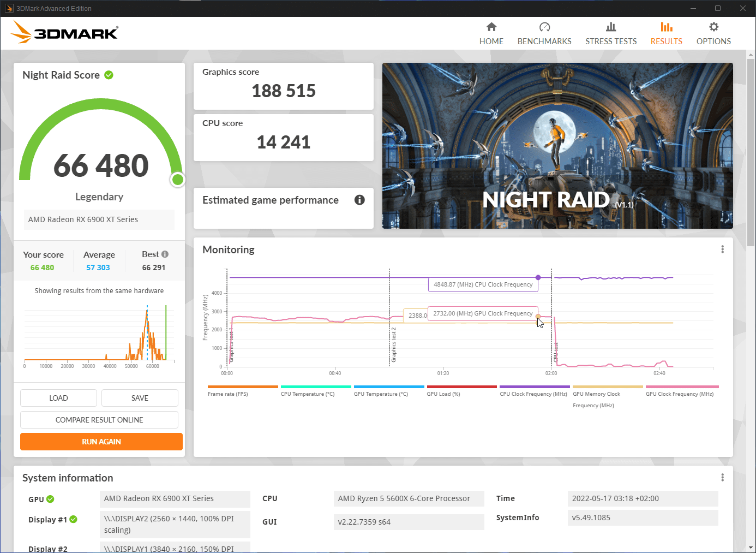The image size is (756, 553).
Task: Click the 4848.87 MHz CPU Clock tooltip
Action: pos(483,284)
